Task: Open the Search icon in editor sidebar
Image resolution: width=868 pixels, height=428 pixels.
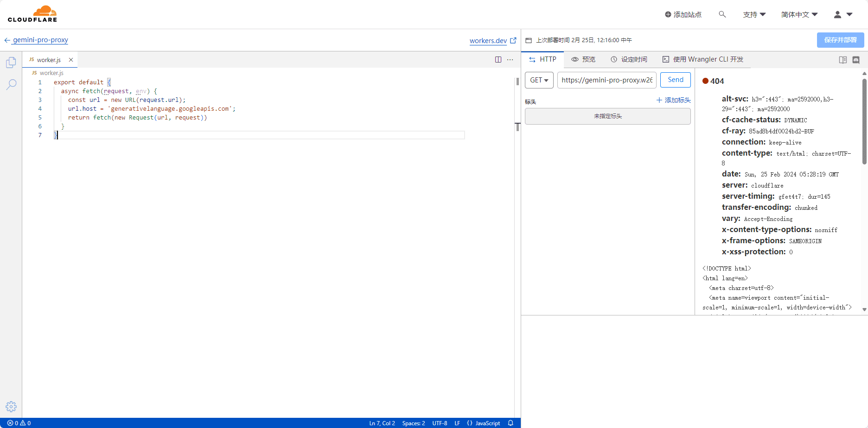Action: pos(11,84)
